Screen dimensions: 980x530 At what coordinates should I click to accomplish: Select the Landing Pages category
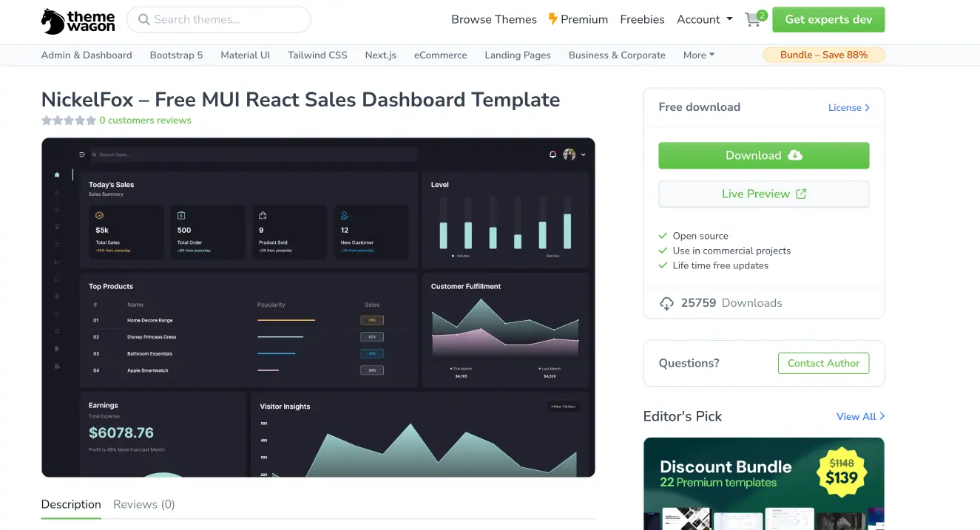[518, 55]
